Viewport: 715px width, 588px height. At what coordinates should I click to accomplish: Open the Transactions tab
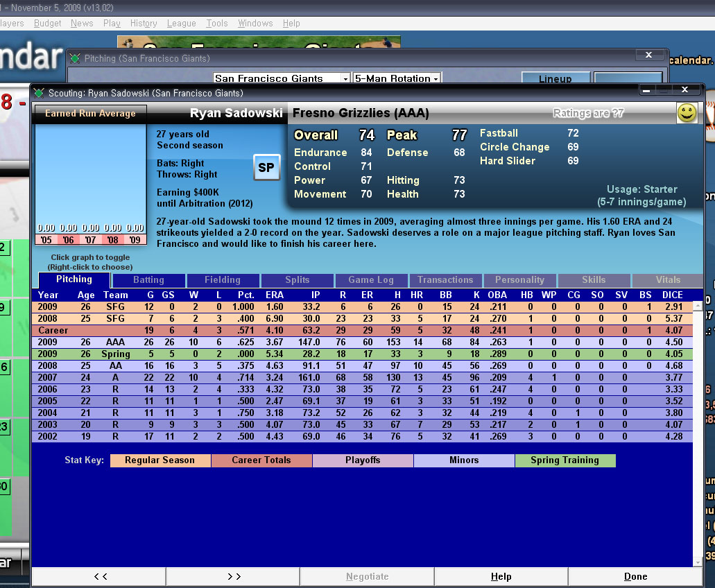coord(445,280)
